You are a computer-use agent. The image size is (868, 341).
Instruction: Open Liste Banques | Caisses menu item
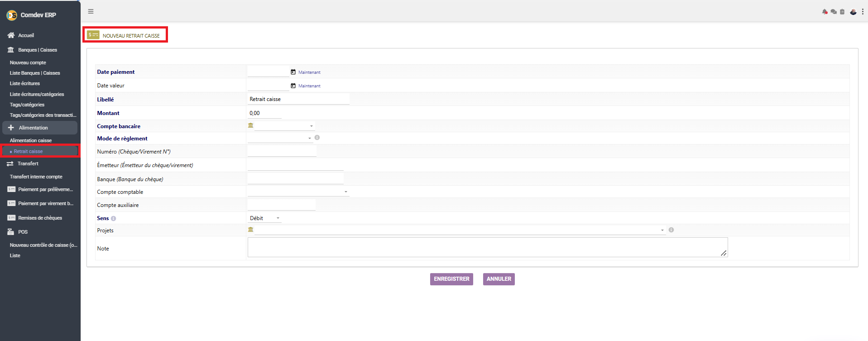click(x=35, y=73)
